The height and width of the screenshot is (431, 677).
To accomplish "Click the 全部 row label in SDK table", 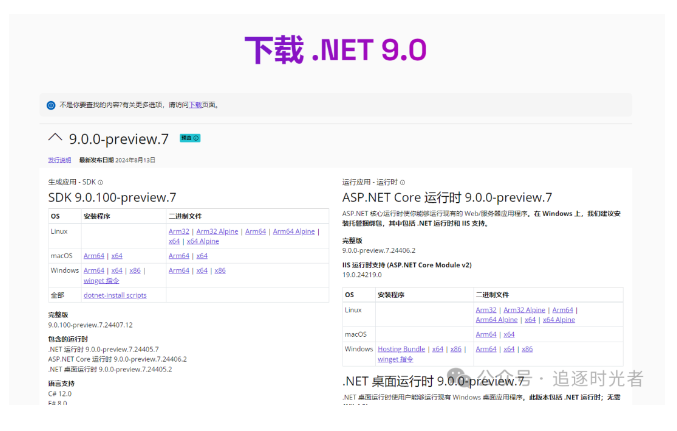I will pos(57,295).
